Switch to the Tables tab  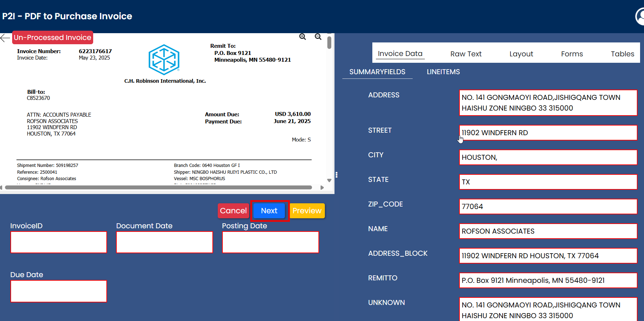point(622,54)
